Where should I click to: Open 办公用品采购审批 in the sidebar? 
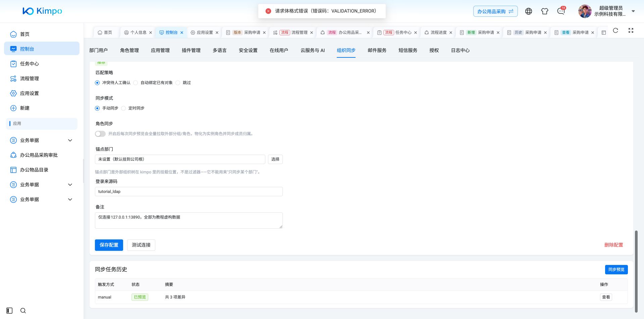point(42,155)
